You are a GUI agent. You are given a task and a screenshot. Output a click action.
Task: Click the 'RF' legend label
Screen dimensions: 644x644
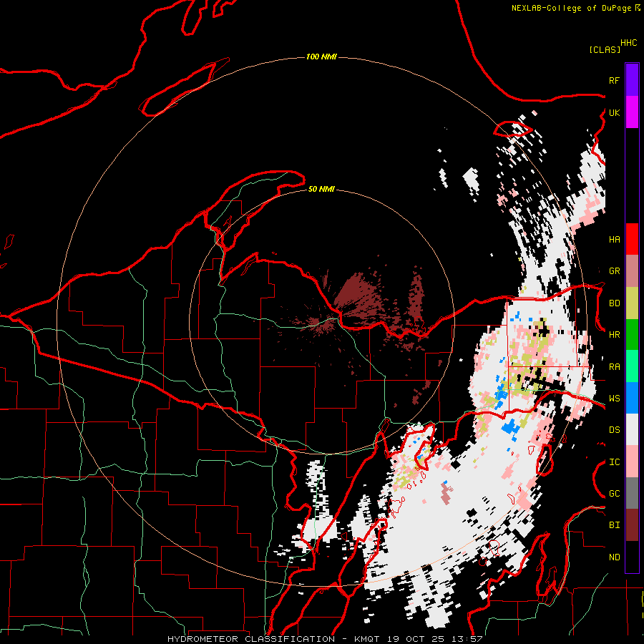[614, 80]
